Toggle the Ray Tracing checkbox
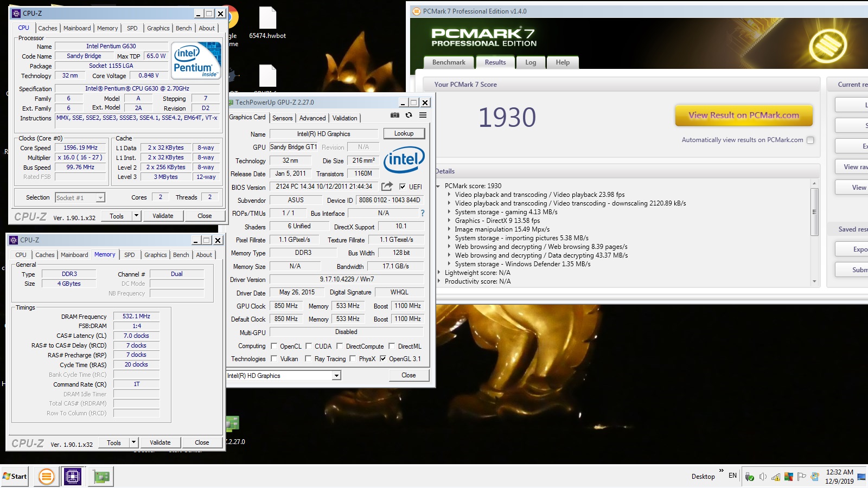868x488 pixels. [x=308, y=358]
